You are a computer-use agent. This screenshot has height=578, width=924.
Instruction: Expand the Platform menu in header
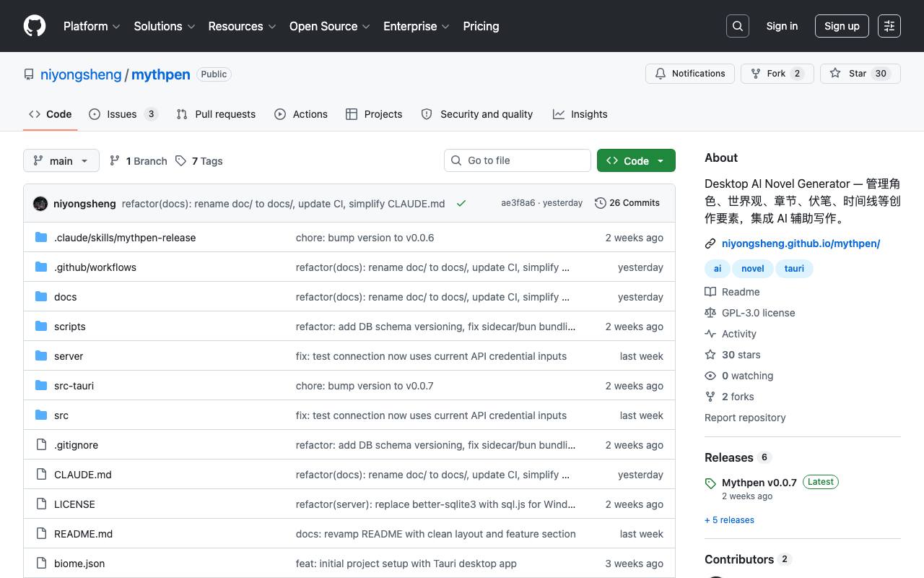click(x=92, y=26)
